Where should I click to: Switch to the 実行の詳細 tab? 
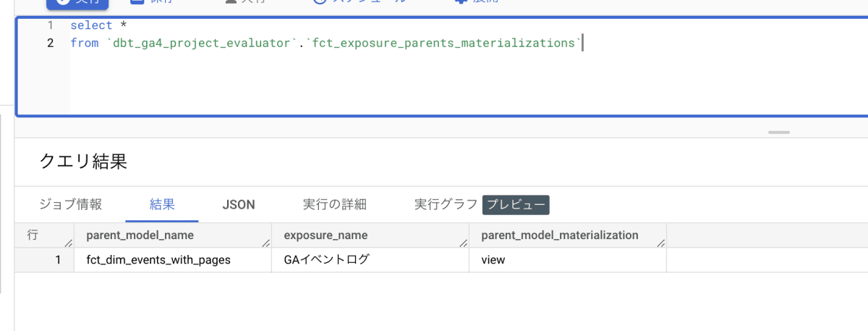pyautogui.click(x=334, y=204)
